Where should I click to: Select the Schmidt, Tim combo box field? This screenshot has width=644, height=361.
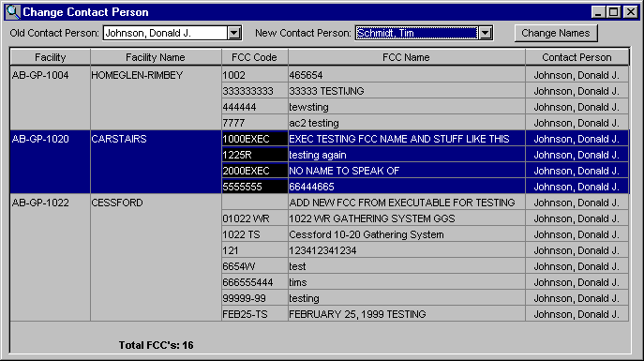[x=416, y=33]
